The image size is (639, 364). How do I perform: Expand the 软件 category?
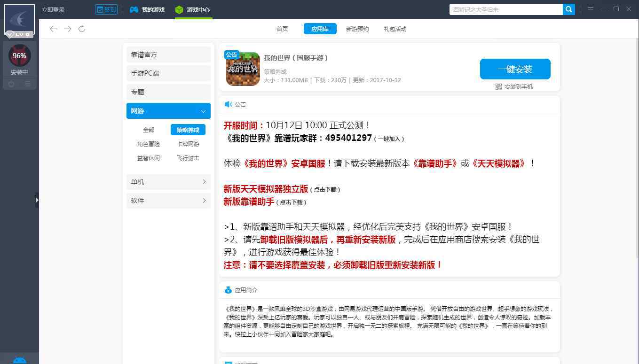click(168, 201)
